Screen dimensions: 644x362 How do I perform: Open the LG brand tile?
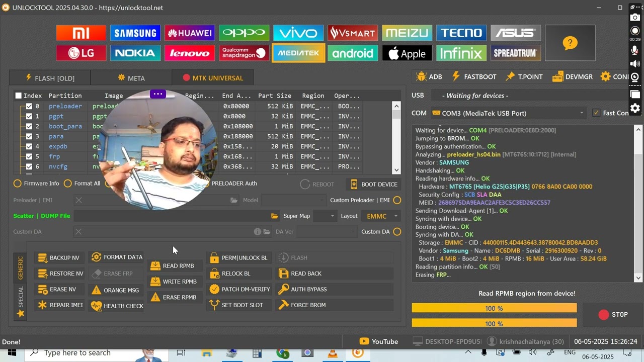(81, 53)
